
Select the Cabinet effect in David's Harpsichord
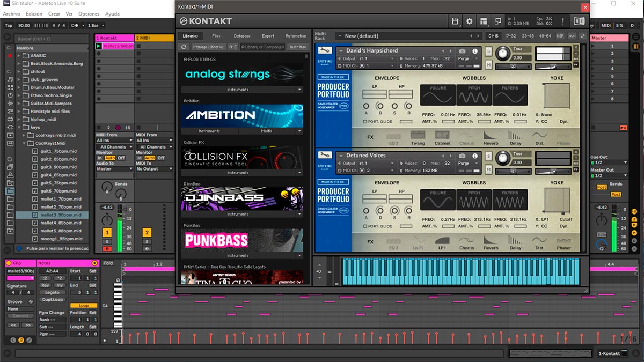tap(443, 138)
